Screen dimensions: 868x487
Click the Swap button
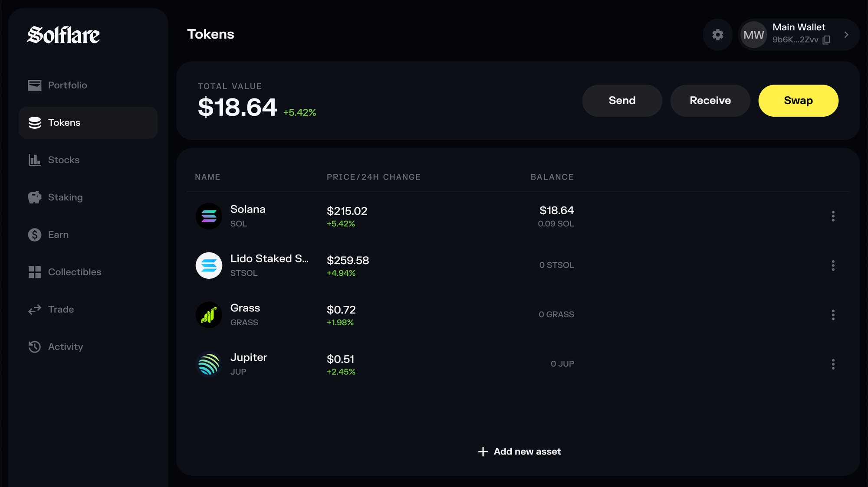[x=798, y=100]
